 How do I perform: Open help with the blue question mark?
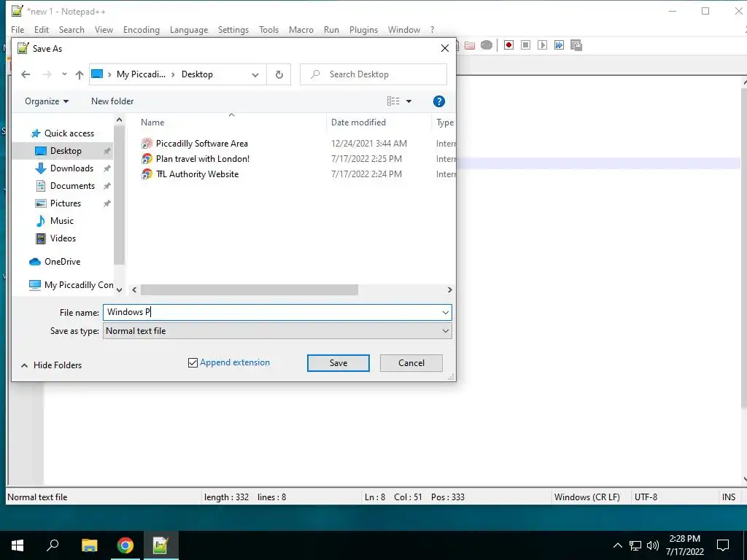tap(438, 101)
